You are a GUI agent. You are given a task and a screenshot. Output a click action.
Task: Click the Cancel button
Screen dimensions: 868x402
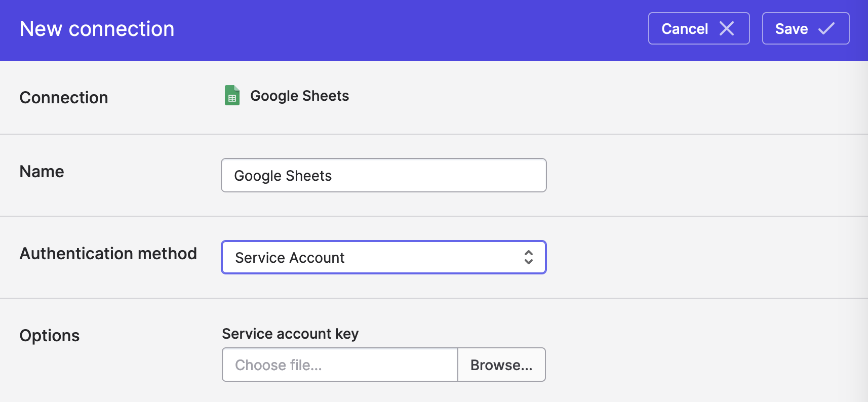click(699, 28)
